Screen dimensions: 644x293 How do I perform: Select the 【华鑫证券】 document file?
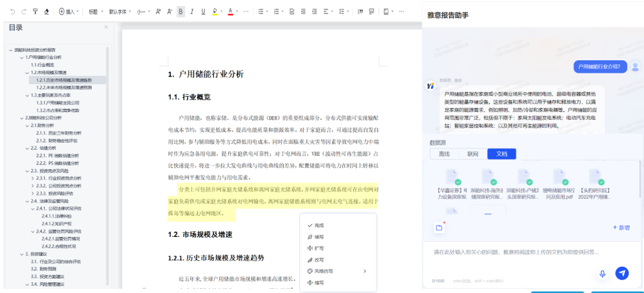point(452,184)
